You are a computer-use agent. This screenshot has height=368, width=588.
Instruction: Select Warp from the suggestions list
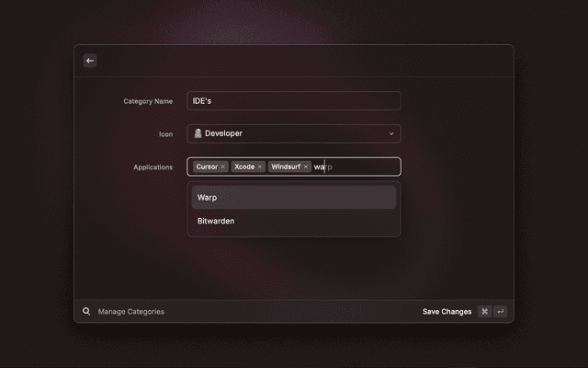point(294,197)
